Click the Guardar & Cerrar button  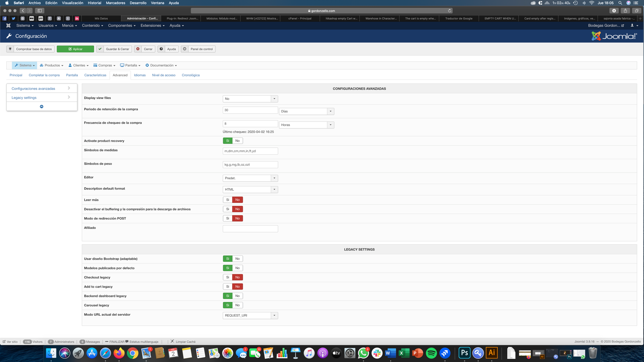pyautogui.click(x=114, y=49)
